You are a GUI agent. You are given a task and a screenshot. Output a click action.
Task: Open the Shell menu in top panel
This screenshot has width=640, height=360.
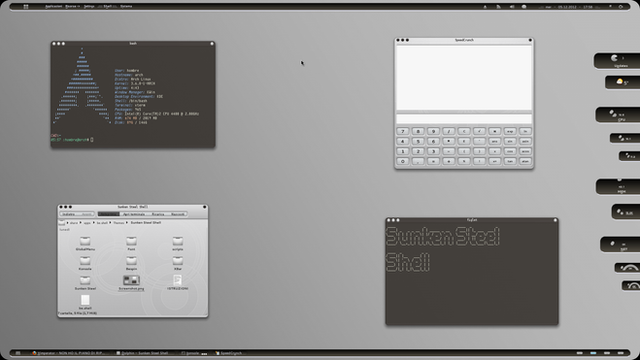tap(108, 7)
